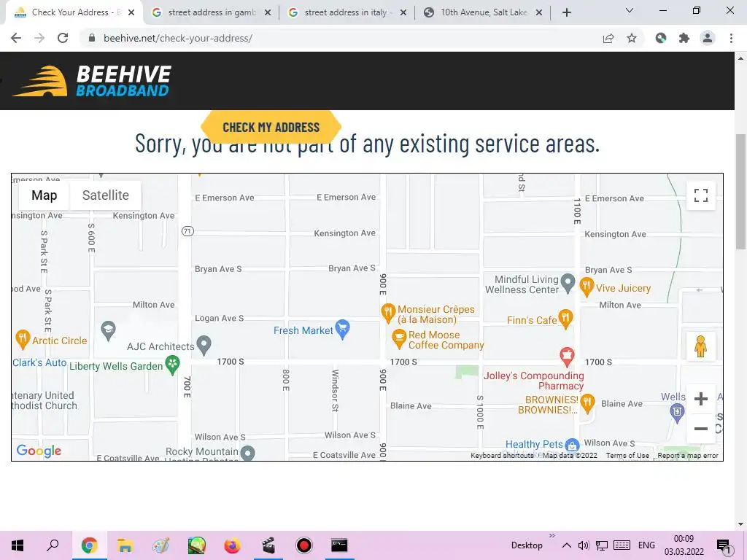The image size is (747, 560).
Task: Click the taskbar clock showing 00:09
Action: pos(684,545)
